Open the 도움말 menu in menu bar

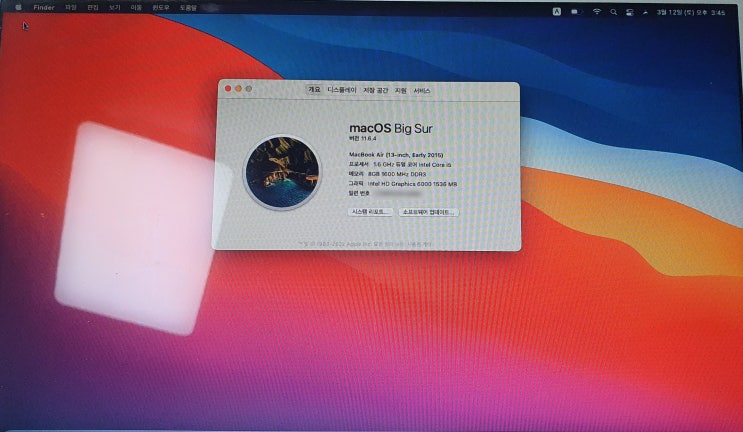[188, 8]
